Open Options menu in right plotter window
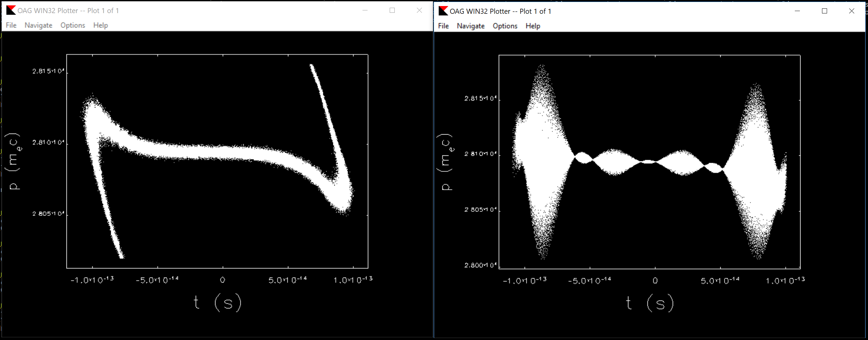This screenshot has height=340, width=868. (505, 26)
